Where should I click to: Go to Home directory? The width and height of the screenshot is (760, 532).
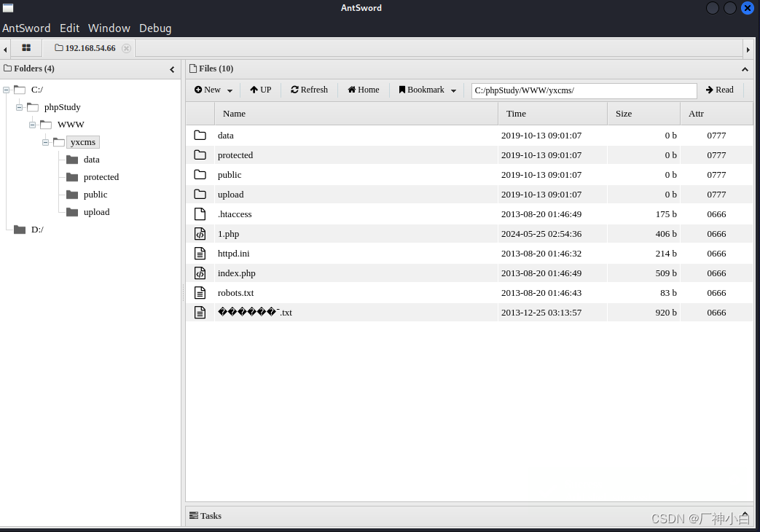coord(364,90)
